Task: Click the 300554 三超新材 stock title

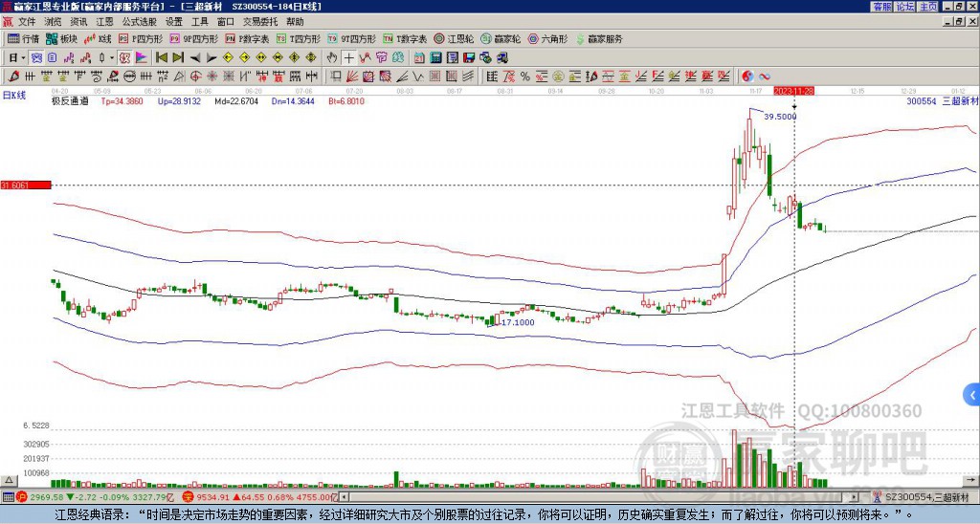Action: point(942,100)
